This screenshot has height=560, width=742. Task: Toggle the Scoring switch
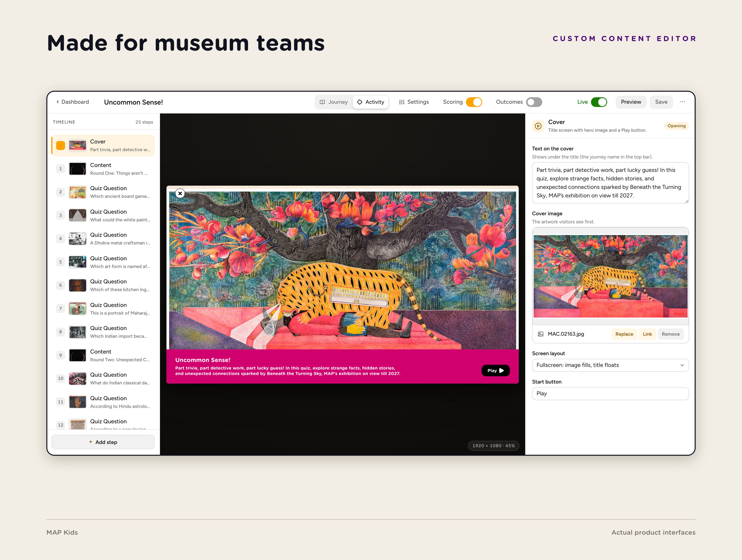click(x=474, y=102)
